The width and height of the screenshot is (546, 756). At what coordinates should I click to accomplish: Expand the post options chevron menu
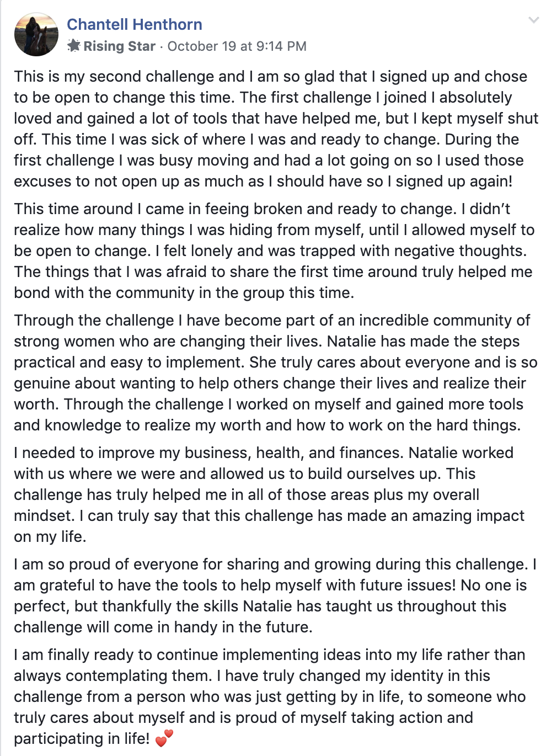click(533, 20)
